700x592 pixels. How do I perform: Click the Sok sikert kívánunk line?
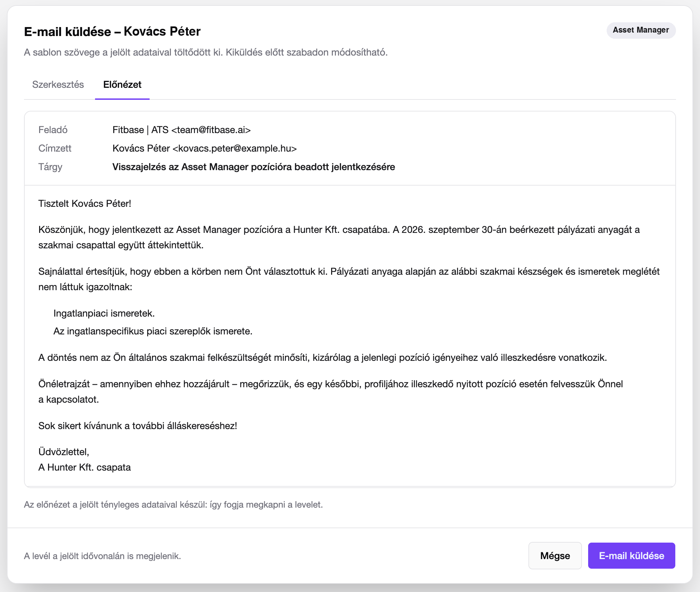(138, 426)
